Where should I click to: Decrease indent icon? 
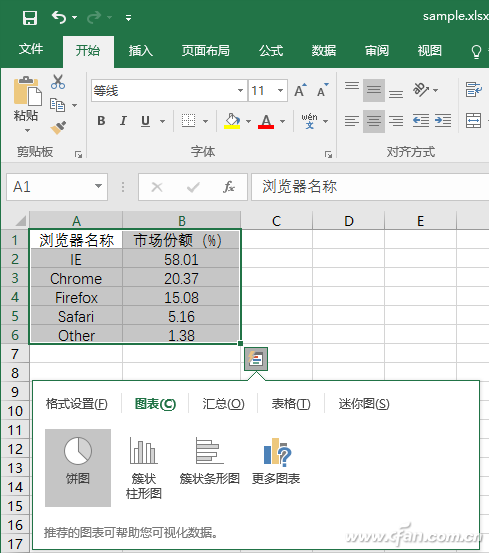421,121
